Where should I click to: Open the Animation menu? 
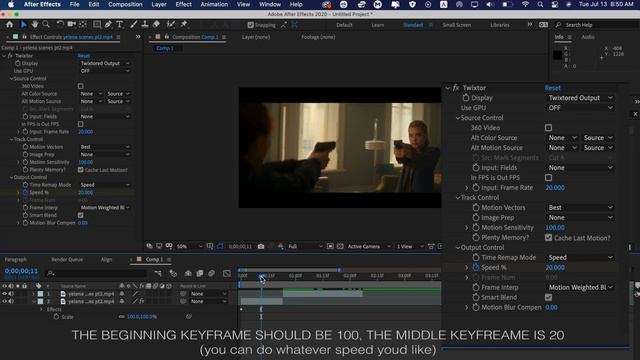click(x=214, y=4)
